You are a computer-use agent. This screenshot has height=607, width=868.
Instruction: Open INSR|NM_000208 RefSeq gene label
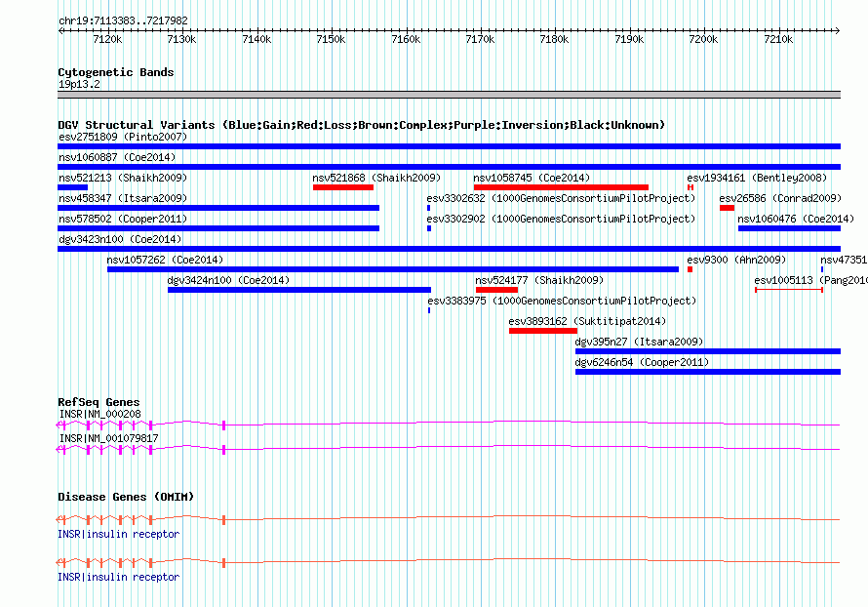(99, 415)
